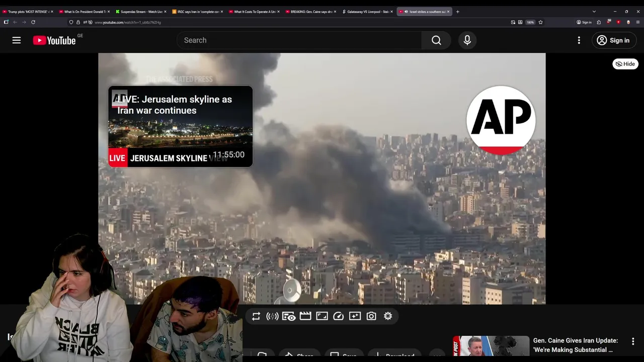The height and width of the screenshot is (362, 644).
Task: Open options menu for Gen. Caine video
Action: pyautogui.click(x=633, y=341)
